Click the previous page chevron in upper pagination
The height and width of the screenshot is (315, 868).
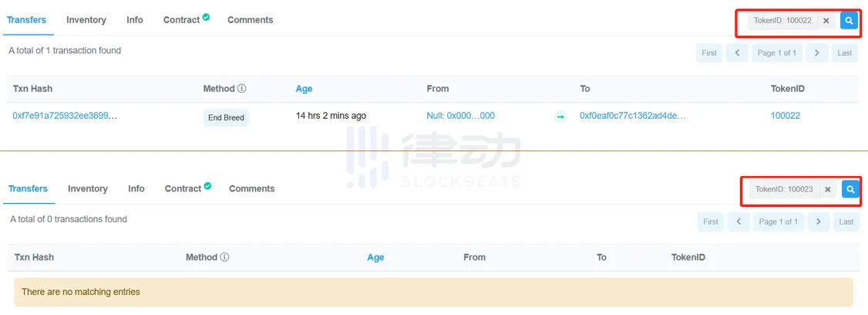737,53
